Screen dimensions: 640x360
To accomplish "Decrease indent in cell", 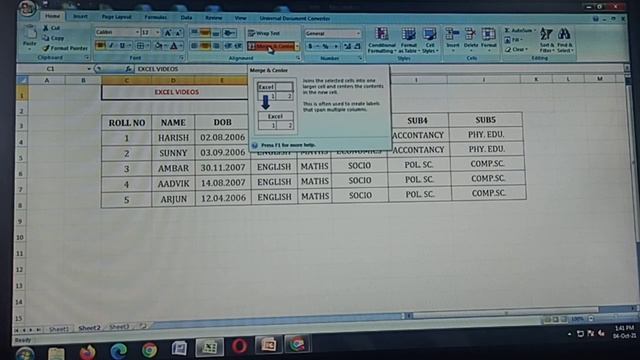I will pyautogui.click(x=228, y=46).
